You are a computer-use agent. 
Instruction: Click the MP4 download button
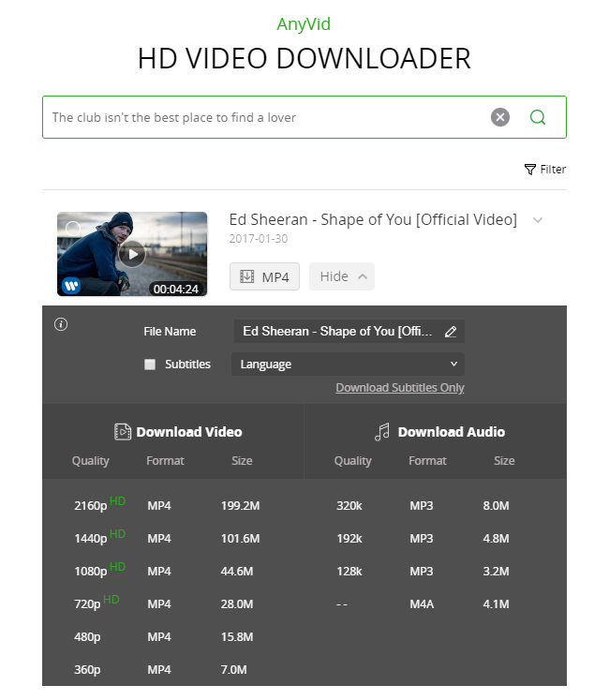pyautogui.click(x=264, y=276)
